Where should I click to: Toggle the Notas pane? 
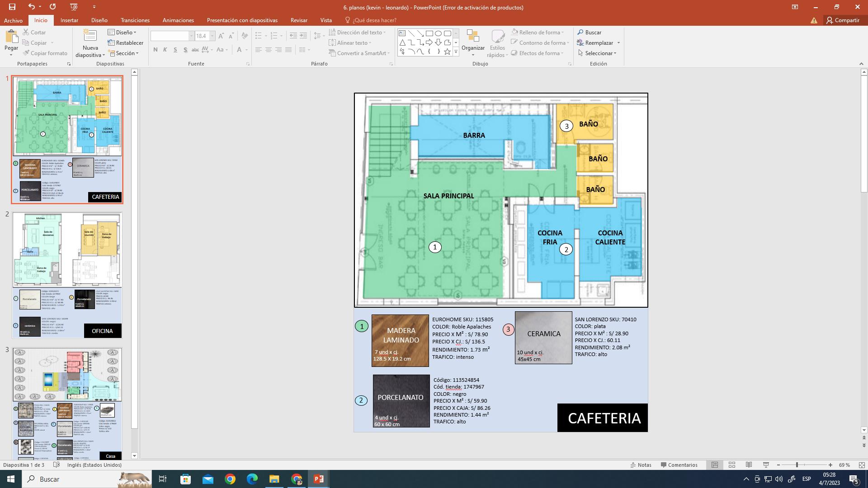coord(641,465)
